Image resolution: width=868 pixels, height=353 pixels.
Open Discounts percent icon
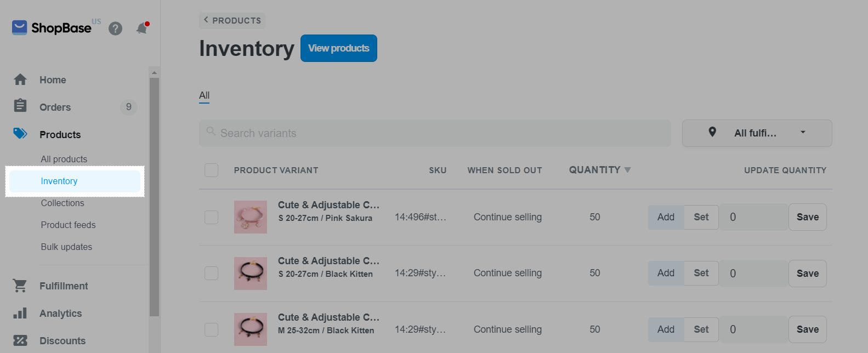coord(20,340)
